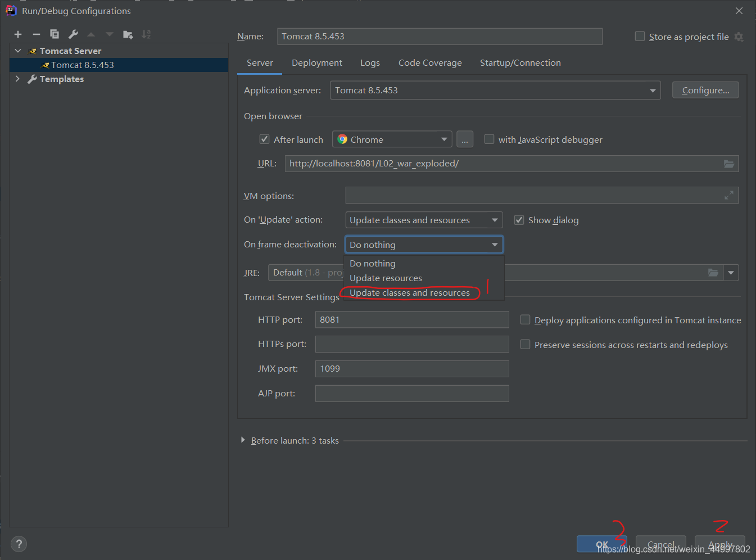Viewport: 756px width, 560px height.
Task: Enable with JavaScript debugger checkbox
Action: tap(489, 139)
